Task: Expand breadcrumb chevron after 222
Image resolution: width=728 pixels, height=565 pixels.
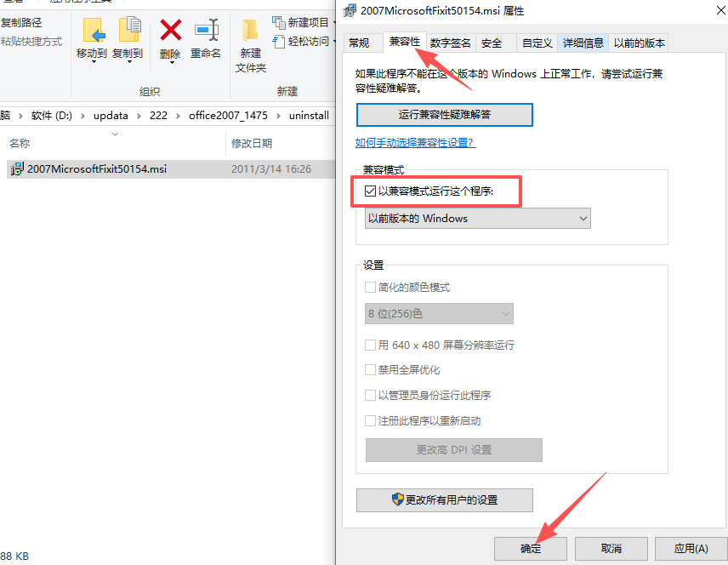Action: coord(178,116)
